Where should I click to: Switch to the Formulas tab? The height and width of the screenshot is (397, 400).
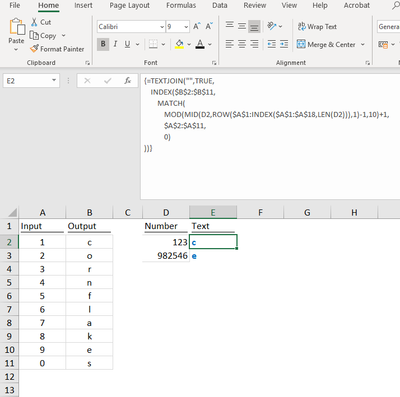[x=181, y=5]
